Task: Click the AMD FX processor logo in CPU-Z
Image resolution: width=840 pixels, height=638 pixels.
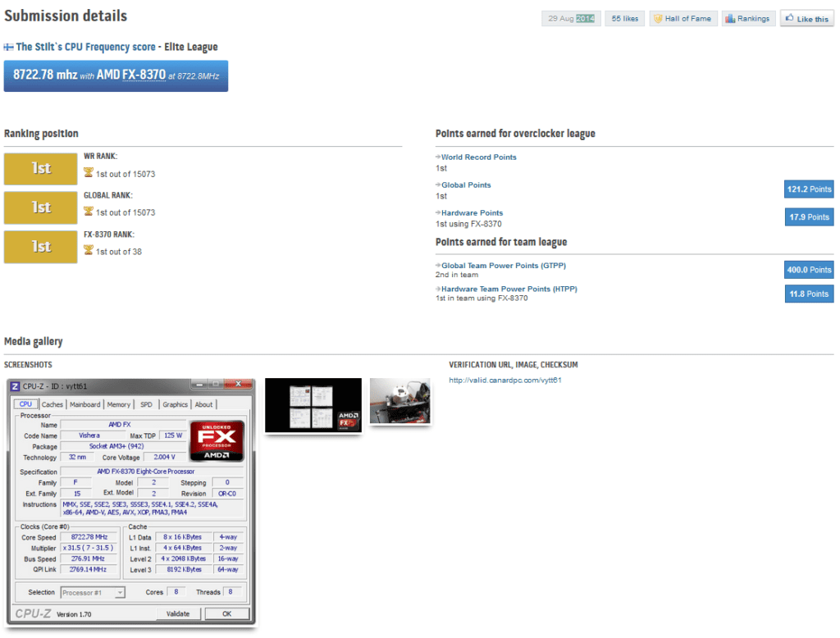Action: click(217, 441)
